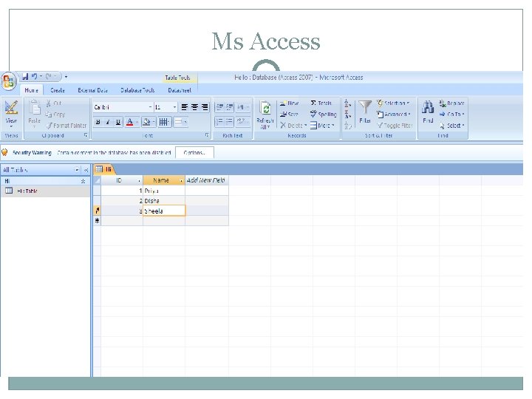Click ID column header
The width and height of the screenshot is (532, 399).
click(x=122, y=180)
